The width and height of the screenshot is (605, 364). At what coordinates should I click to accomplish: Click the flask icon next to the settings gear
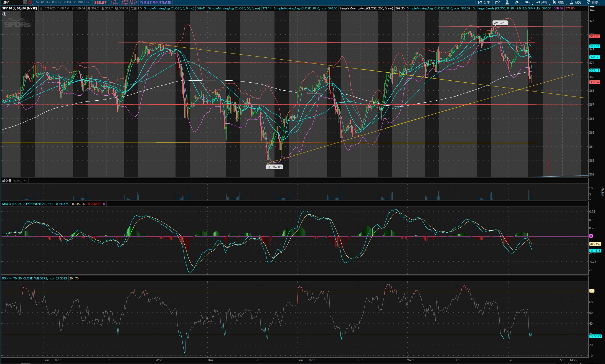pyautogui.click(x=507, y=2)
